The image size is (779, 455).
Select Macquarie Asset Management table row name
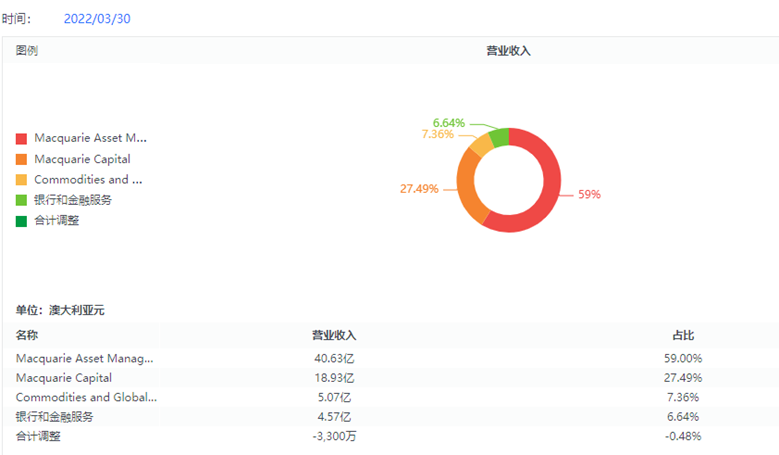(85, 358)
